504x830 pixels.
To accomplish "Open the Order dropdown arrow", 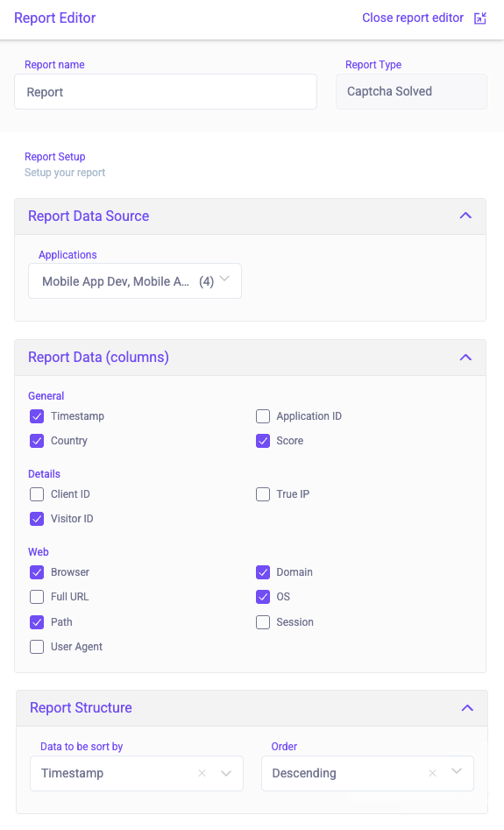I will click(x=457, y=771).
